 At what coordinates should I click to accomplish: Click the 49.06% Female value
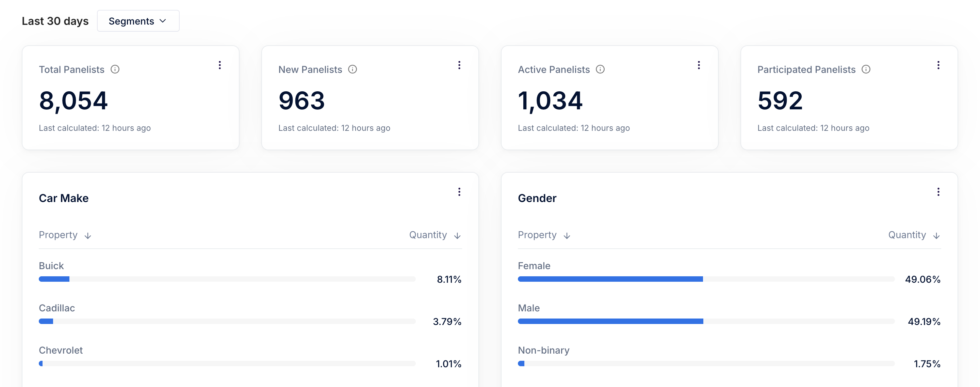coord(922,280)
